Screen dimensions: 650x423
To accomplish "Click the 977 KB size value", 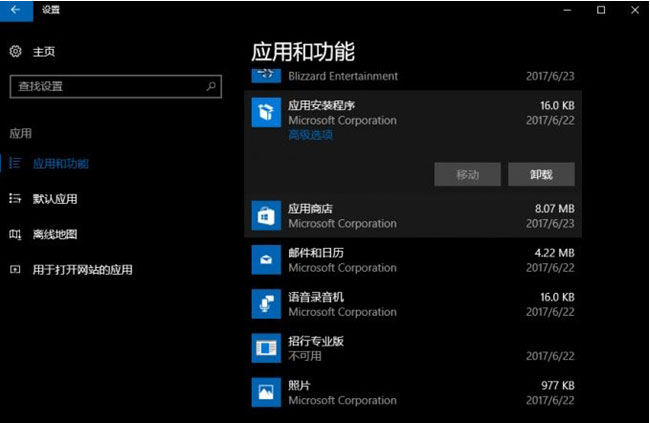I will pos(558,385).
